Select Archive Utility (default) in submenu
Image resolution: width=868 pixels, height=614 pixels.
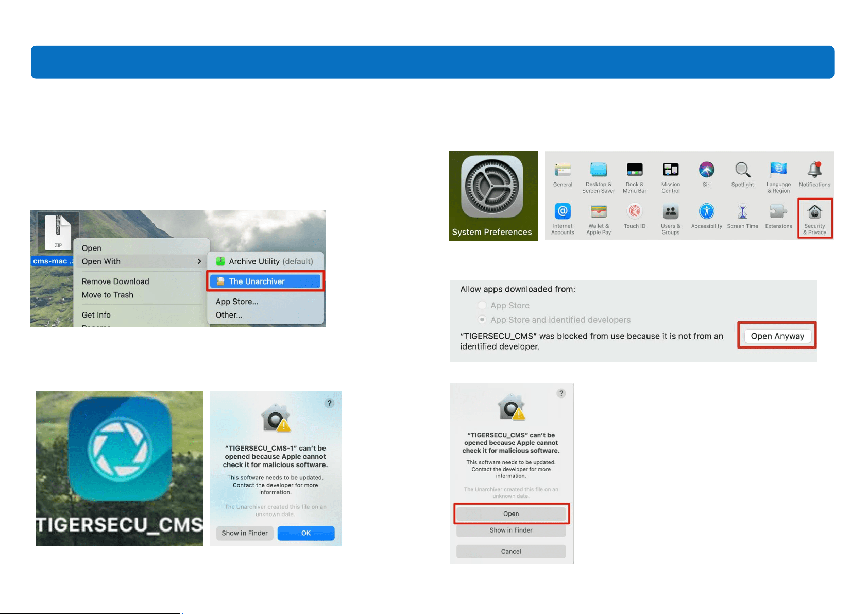pyautogui.click(x=265, y=261)
